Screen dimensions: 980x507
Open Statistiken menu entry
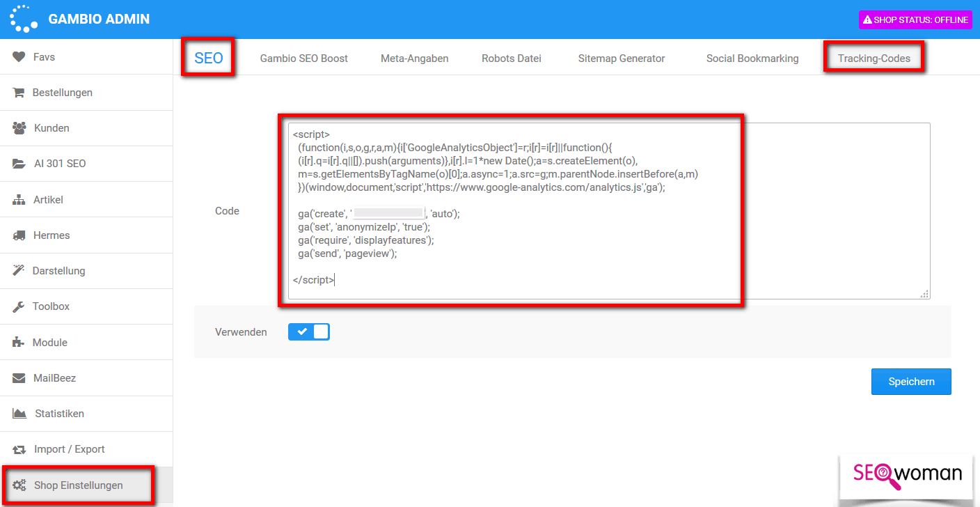click(x=86, y=414)
